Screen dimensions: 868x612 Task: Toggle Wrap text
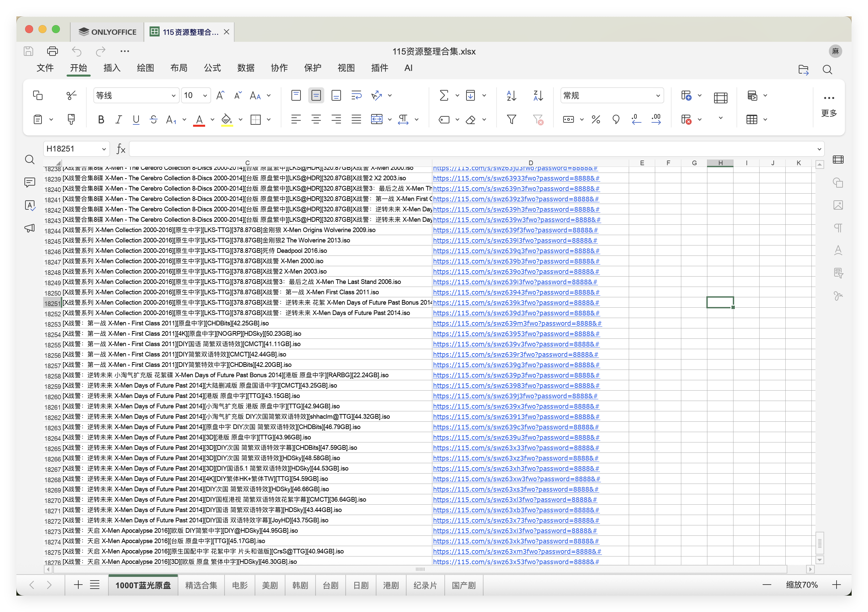pyautogui.click(x=356, y=95)
